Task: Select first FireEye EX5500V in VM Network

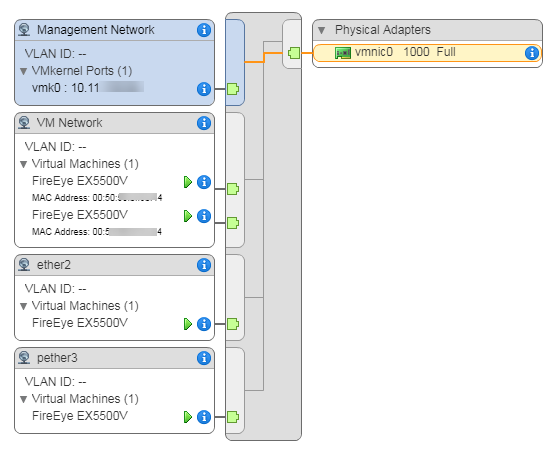Action: pos(80,181)
